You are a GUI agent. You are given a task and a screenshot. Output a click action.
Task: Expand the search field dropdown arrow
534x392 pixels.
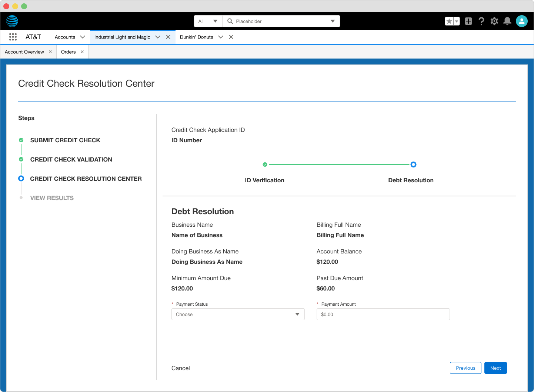[x=333, y=21]
